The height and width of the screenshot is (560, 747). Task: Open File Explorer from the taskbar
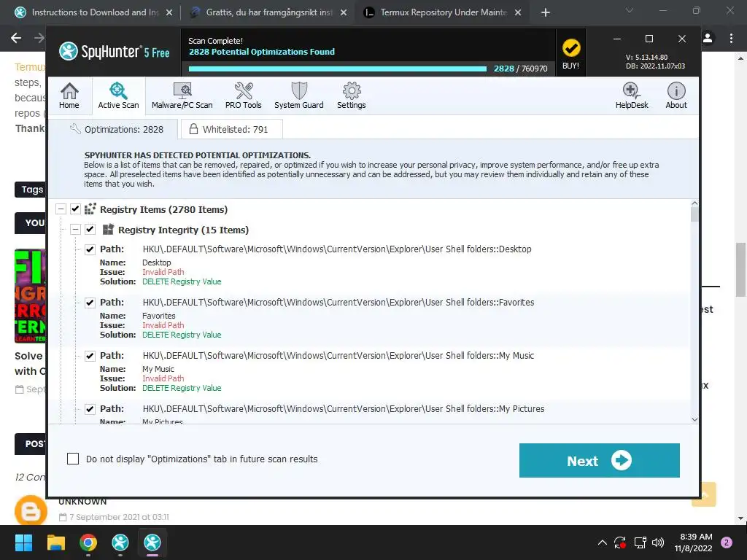point(55,542)
